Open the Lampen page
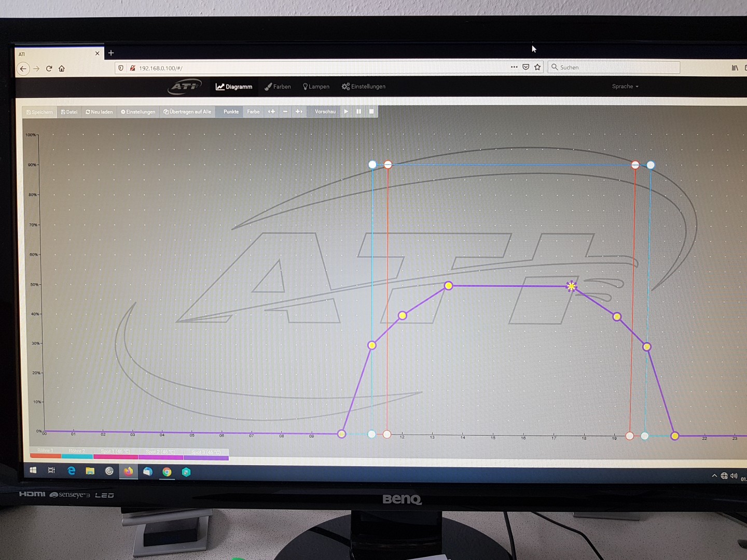The width and height of the screenshot is (747, 560). [x=316, y=87]
